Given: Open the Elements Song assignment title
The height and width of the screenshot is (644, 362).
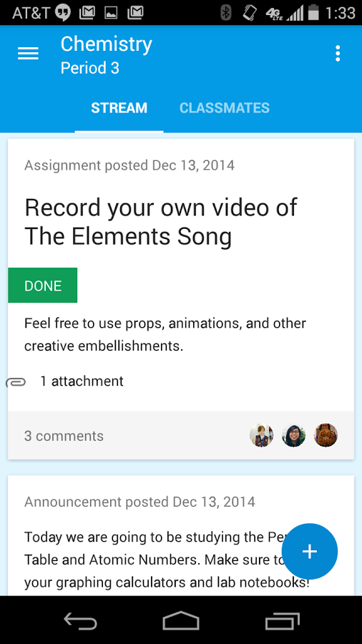Looking at the screenshot, I should pos(161,222).
